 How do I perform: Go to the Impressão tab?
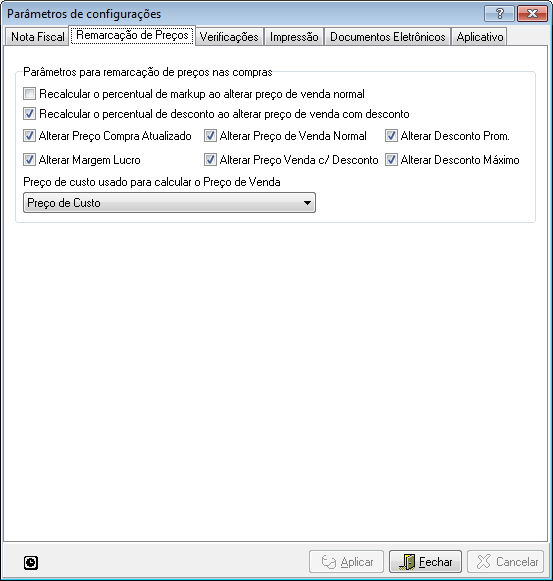tap(294, 37)
